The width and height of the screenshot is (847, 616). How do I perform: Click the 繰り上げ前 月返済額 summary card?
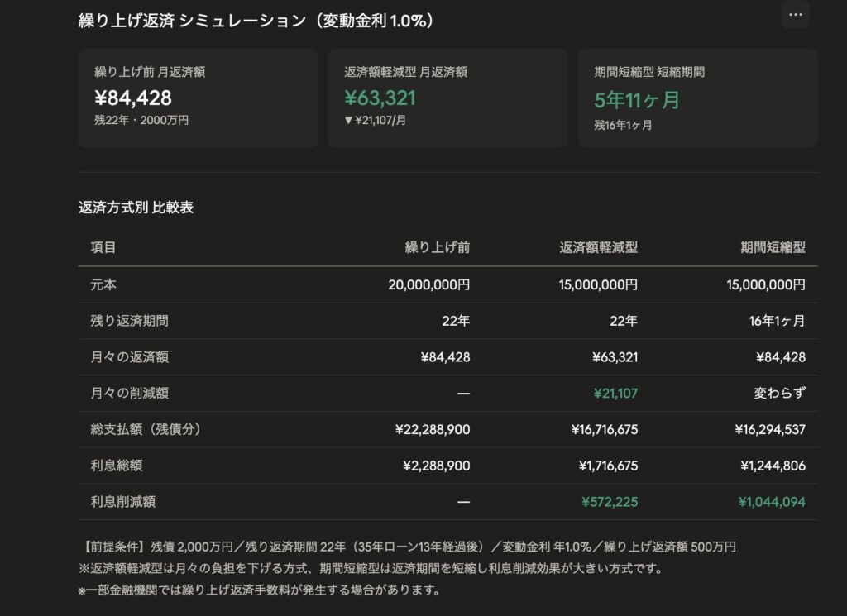tap(199, 98)
